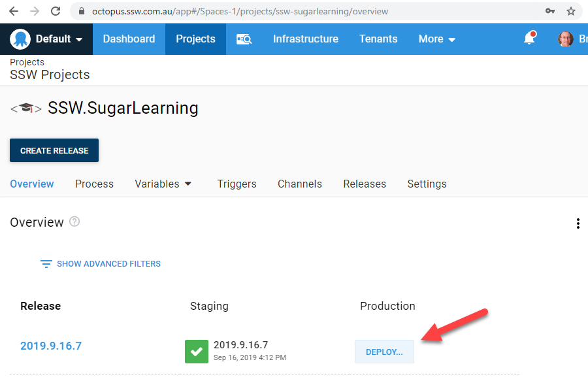Open release 2019.9.16.7 link
The image size is (588, 381).
[x=51, y=346]
